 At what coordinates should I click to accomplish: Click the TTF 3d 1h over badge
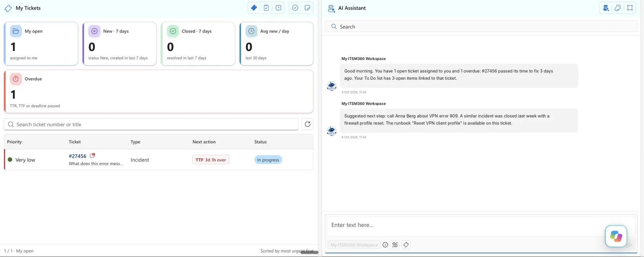(x=211, y=160)
